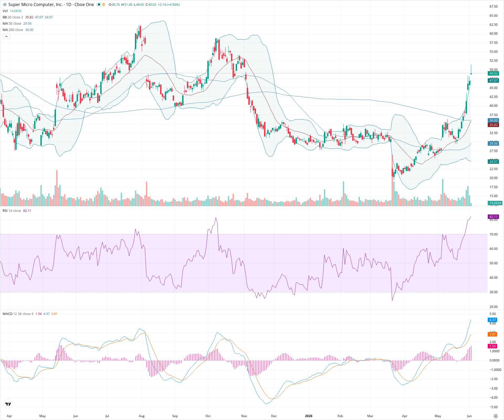Click the 2.81 signal line value label
This screenshot has height=420, width=504.
[492, 334]
